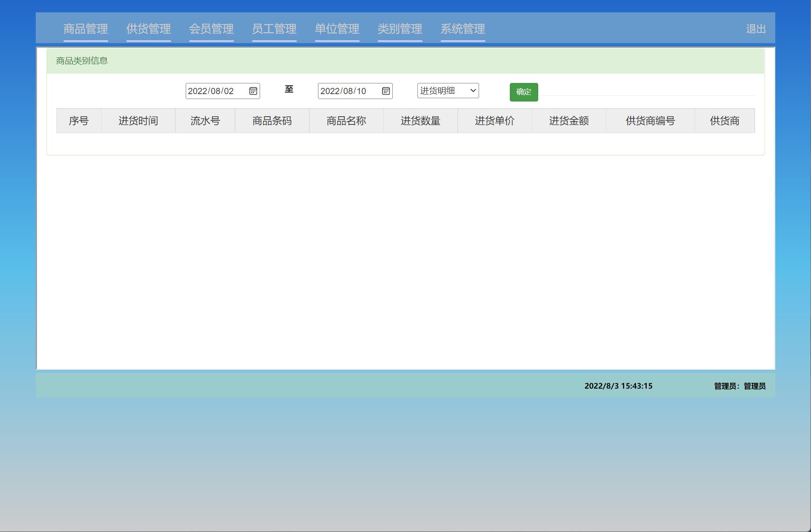The width and height of the screenshot is (811, 532).
Task: Open the calendar picker for start date 2022/08/02
Action: point(253,91)
